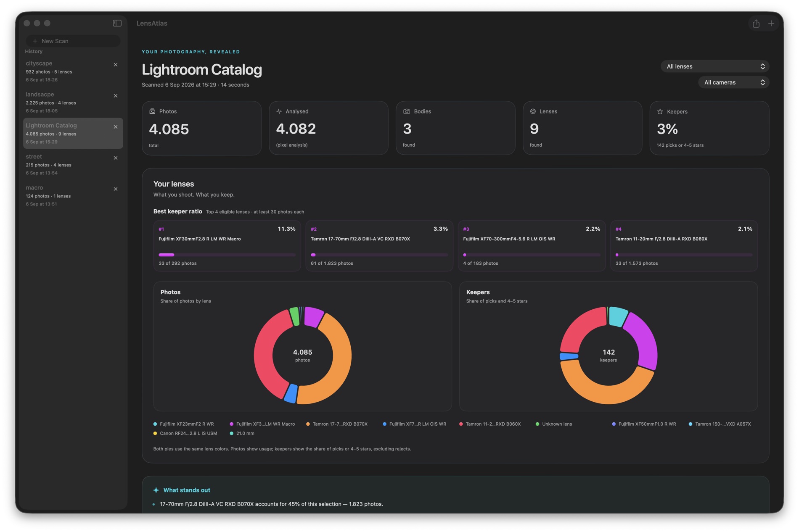This screenshot has height=532, width=799.
Task: Remove the macro scan from history
Action: tap(116, 189)
